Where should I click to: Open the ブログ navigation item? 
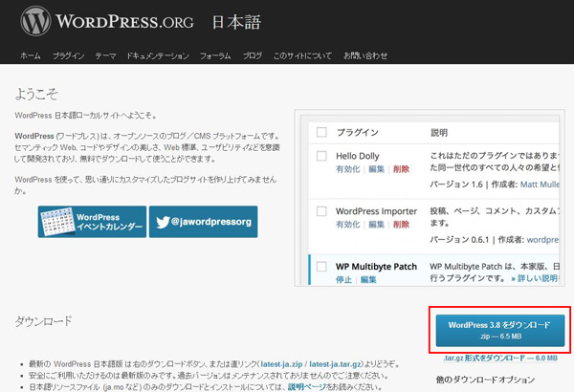pyautogui.click(x=253, y=56)
